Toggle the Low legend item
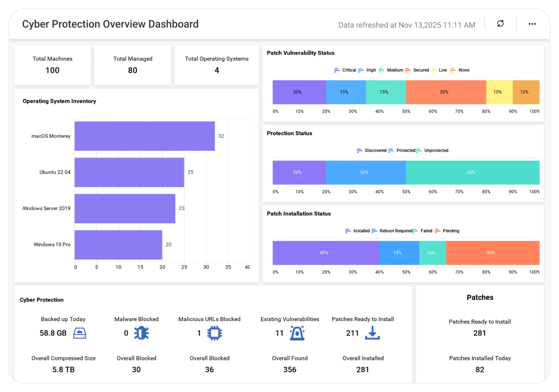 (439, 70)
